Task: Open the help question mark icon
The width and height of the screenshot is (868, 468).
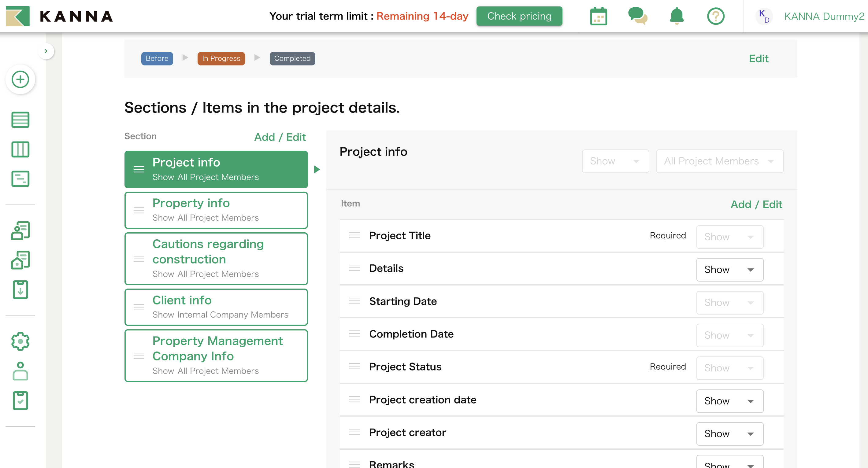Action: click(716, 16)
